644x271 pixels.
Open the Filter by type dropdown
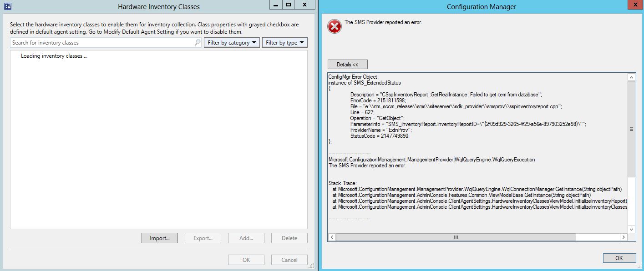click(285, 42)
